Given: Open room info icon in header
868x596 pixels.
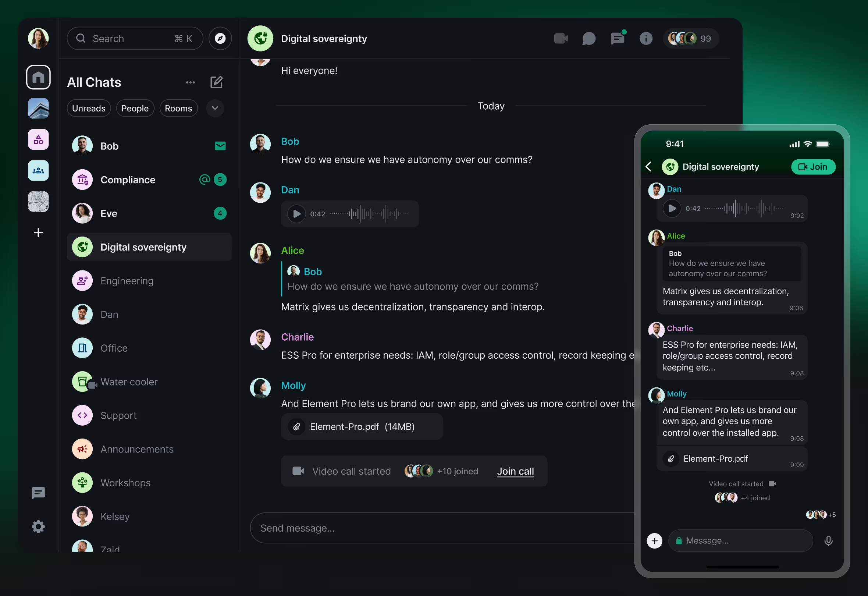Looking at the screenshot, I should coord(646,39).
